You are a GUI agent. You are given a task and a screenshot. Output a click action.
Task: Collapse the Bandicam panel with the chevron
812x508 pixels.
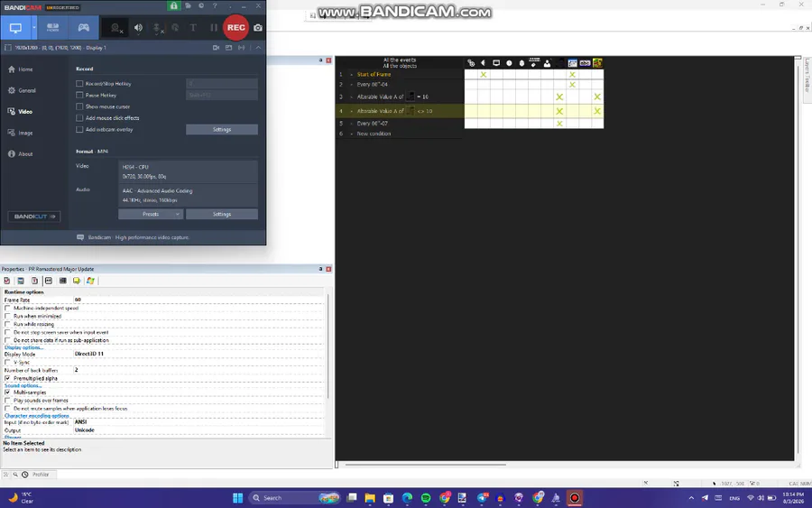[x=258, y=48]
